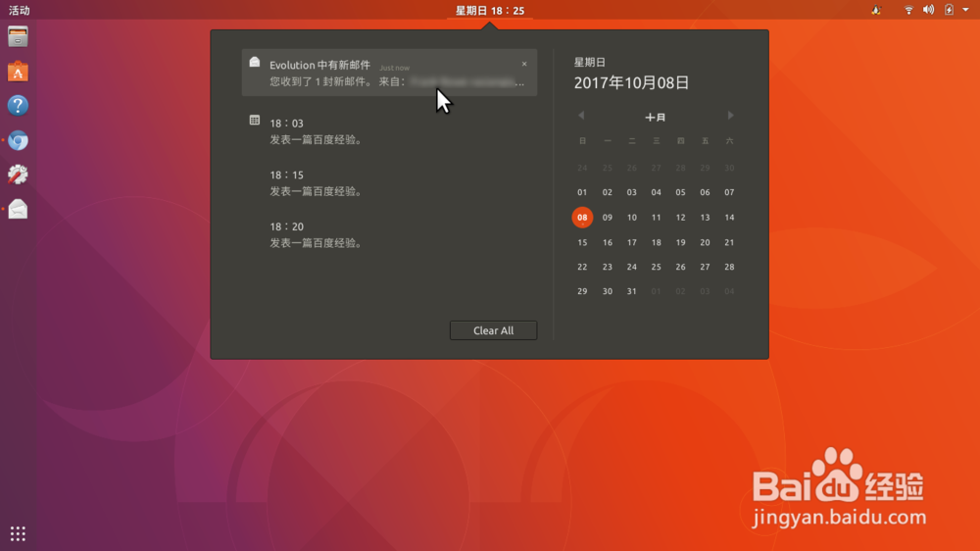Viewport: 980px width, 551px height.
Task: Toggle the clock menu 星期日 18:25
Action: click(490, 10)
